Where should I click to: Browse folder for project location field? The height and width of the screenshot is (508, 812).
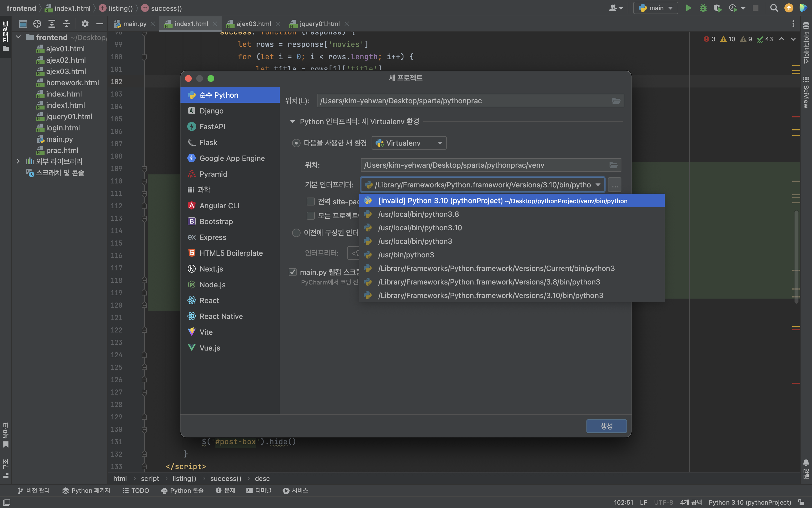(x=616, y=101)
